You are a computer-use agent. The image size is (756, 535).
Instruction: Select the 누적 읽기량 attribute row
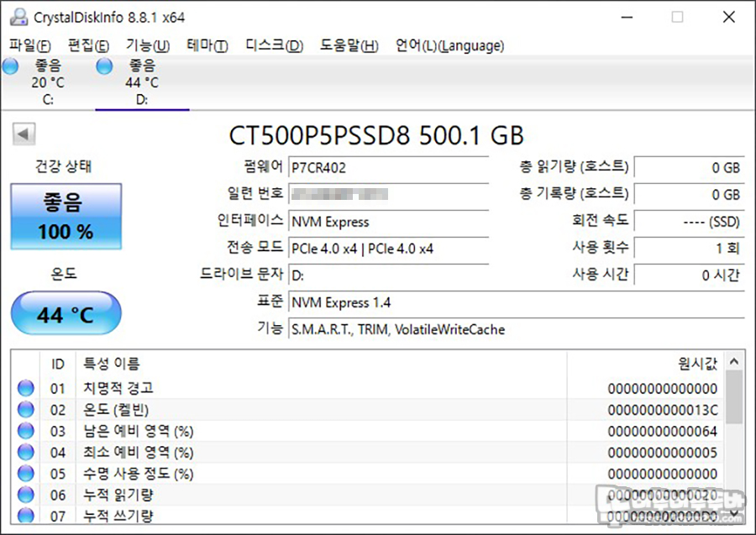367,495
